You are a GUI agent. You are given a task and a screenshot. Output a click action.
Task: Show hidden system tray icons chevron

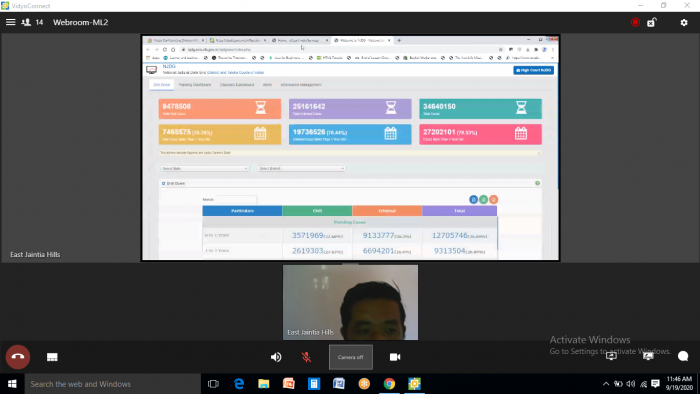(606, 384)
